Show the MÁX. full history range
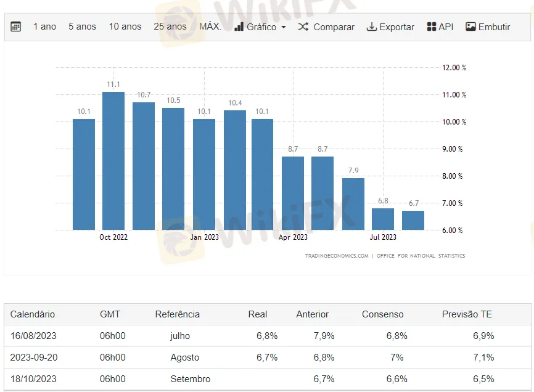The image size is (534, 392). click(x=210, y=27)
